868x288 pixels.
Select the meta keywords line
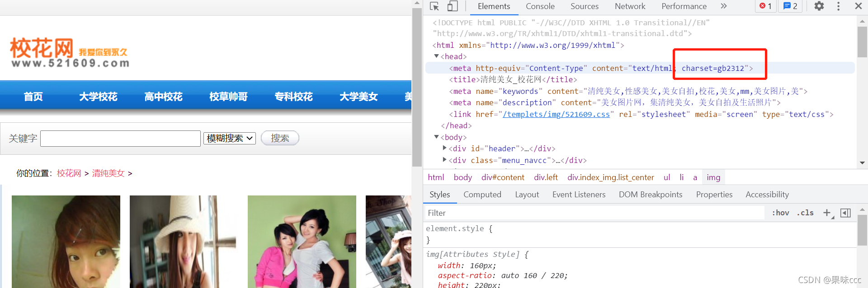click(x=628, y=91)
